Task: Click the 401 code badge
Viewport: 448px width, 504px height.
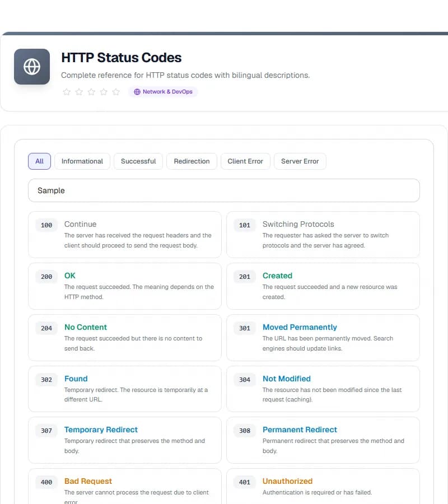Action: [x=245, y=482]
